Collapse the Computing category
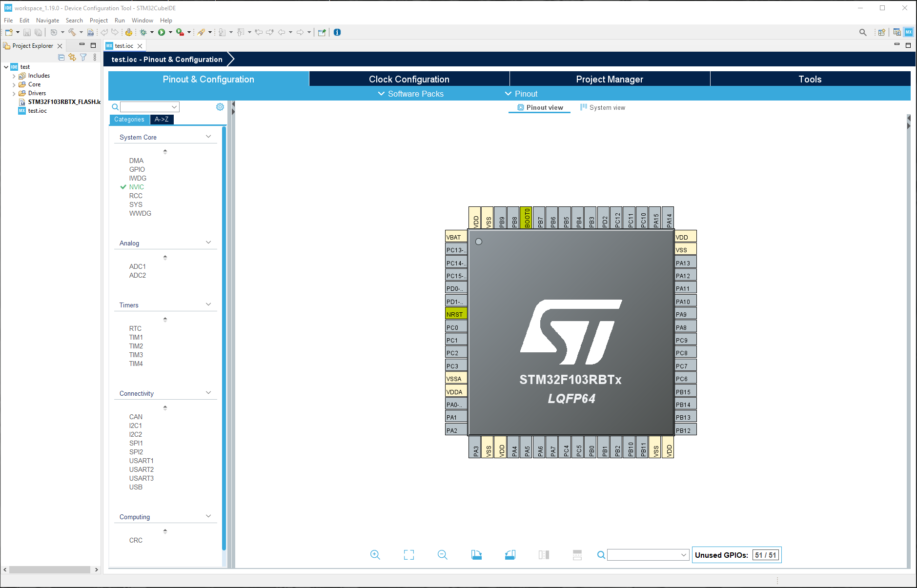Image resolution: width=917 pixels, height=588 pixels. click(208, 516)
